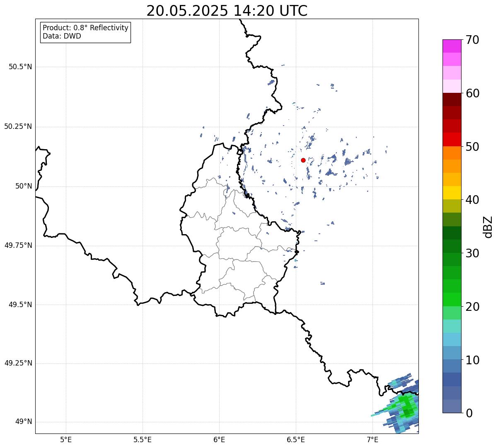Click the 10 dBZ colorbar tick label
Screen dimensions: 498x448
472,360
